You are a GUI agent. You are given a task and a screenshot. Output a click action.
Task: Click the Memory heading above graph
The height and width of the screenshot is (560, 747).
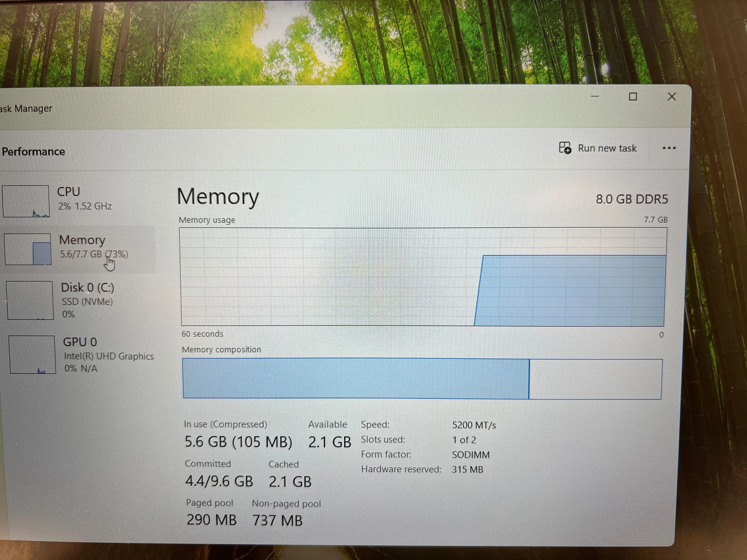(x=218, y=196)
